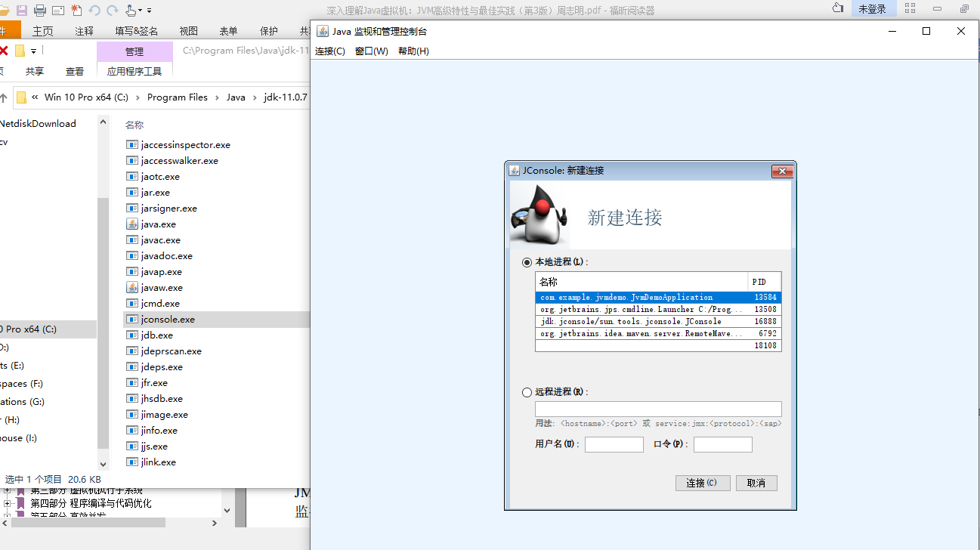Image resolution: width=980 pixels, height=550 pixels.
Task: Select jcmd.exe in file list
Action: click(x=160, y=304)
